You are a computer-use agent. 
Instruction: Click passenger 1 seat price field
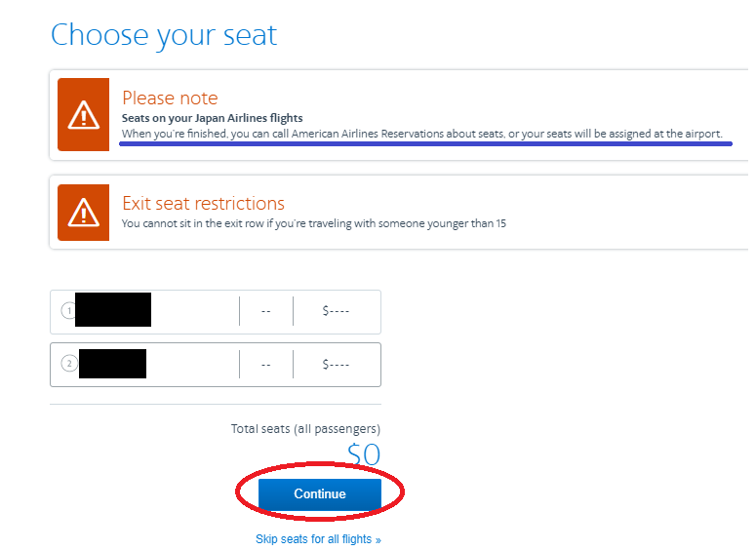tap(336, 311)
